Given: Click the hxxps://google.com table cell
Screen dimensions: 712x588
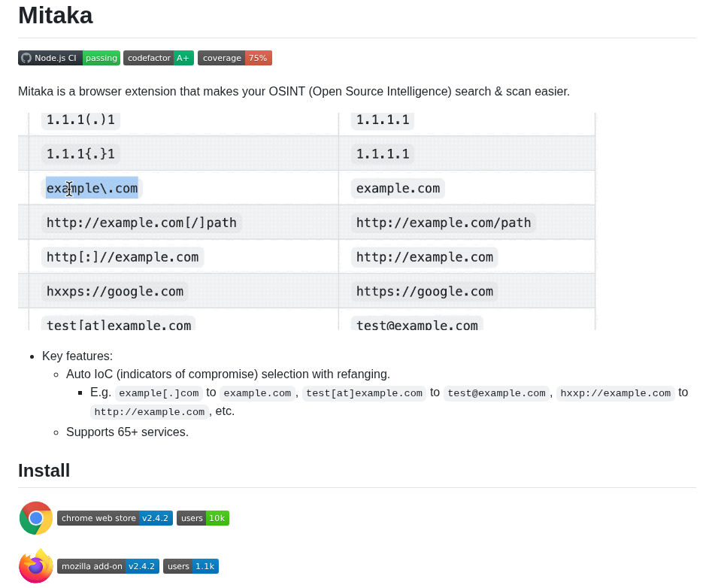Looking at the screenshot, I should (x=115, y=291).
